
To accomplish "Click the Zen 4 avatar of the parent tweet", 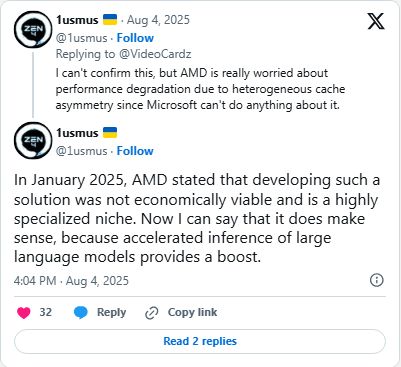I will (33, 30).
